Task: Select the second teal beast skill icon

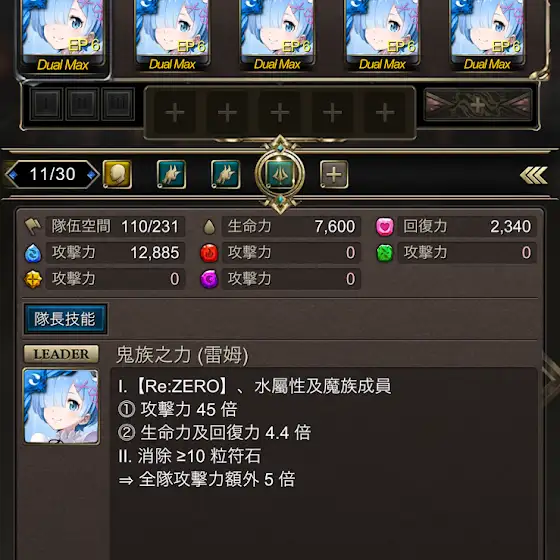Action: point(226,174)
